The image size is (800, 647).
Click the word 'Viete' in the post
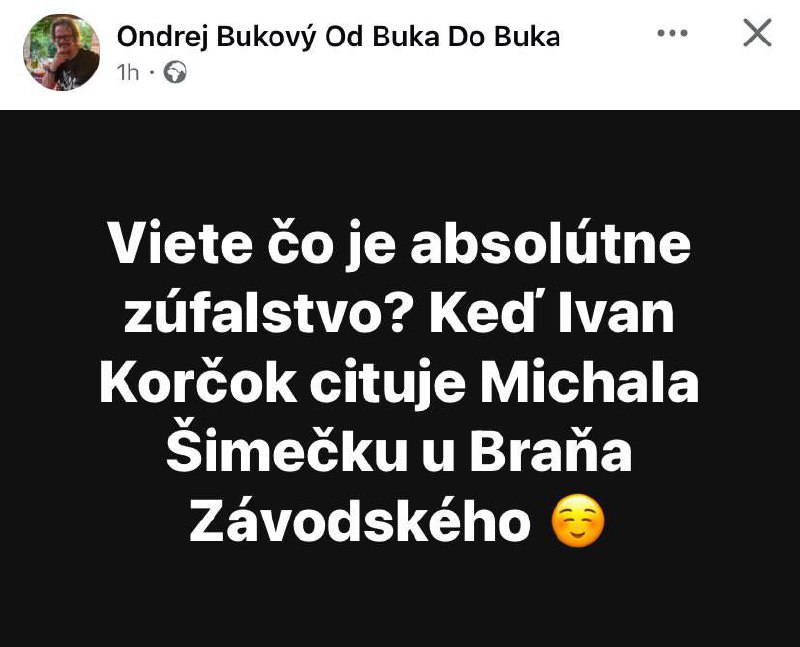(180, 243)
